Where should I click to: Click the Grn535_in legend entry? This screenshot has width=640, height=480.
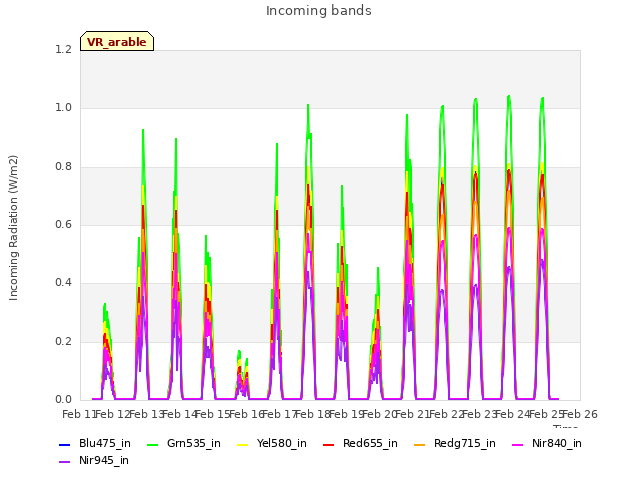[x=184, y=444]
